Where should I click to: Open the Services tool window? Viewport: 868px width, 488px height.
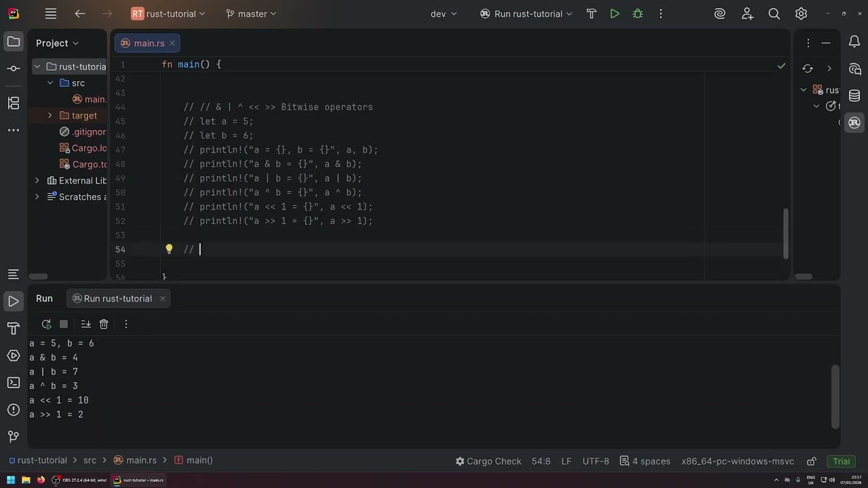[14, 356]
